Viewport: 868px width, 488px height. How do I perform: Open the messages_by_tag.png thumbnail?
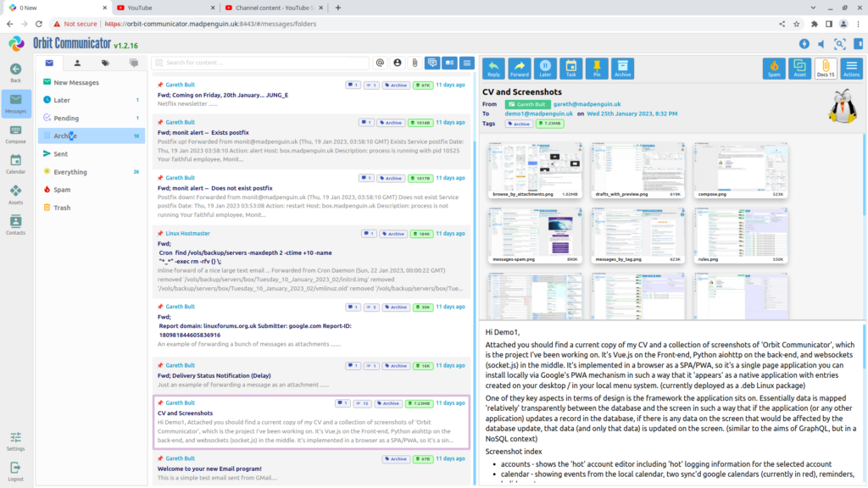coord(637,236)
